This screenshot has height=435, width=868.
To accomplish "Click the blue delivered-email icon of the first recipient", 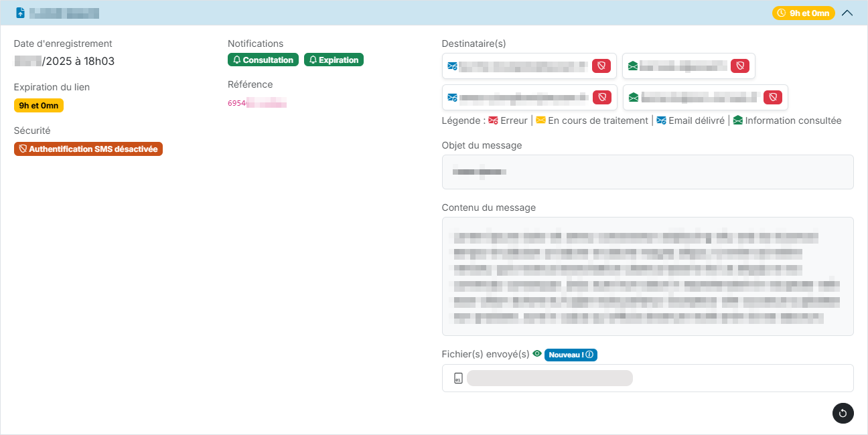I will coord(453,66).
